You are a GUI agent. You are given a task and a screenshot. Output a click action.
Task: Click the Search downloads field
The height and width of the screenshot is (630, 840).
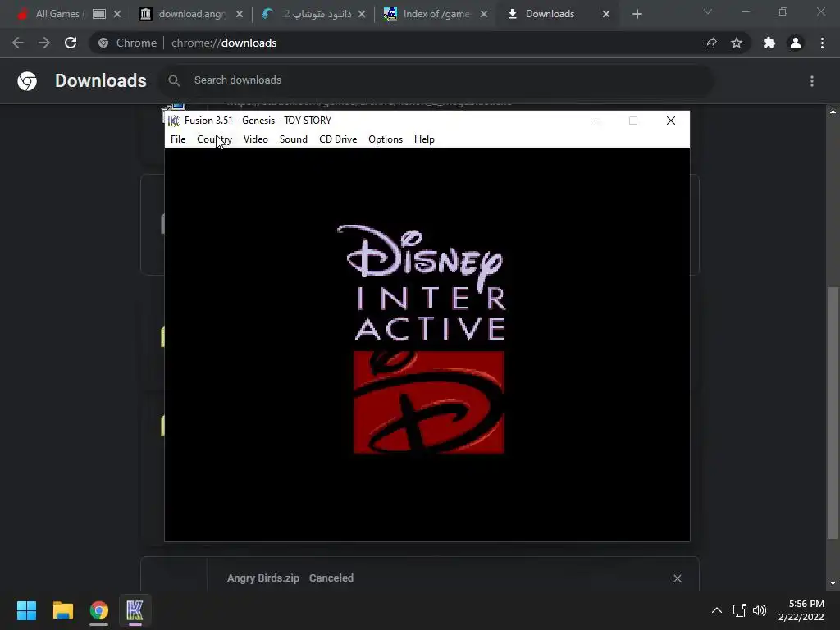point(437,80)
